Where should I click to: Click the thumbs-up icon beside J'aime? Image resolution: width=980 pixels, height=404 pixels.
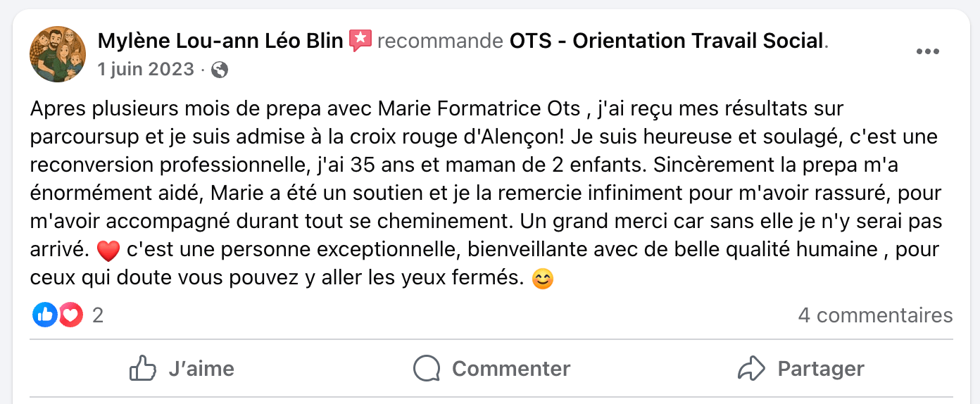[143, 368]
